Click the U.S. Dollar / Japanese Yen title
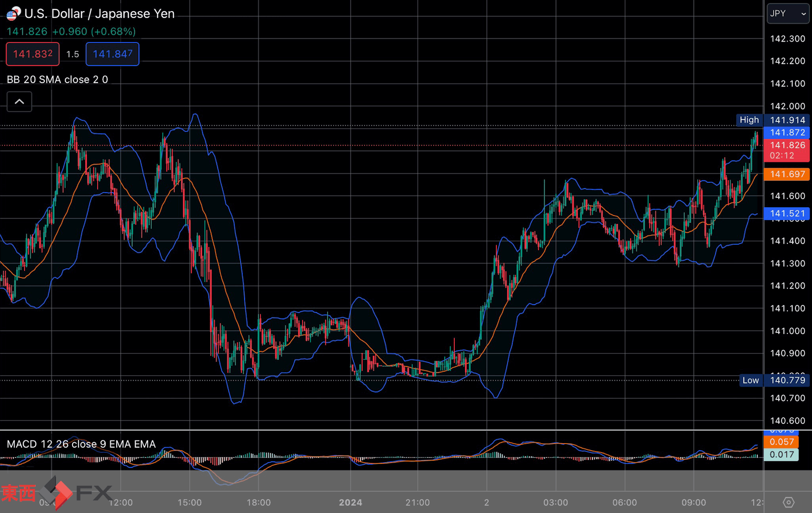The height and width of the screenshot is (513, 812). point(99,13)
